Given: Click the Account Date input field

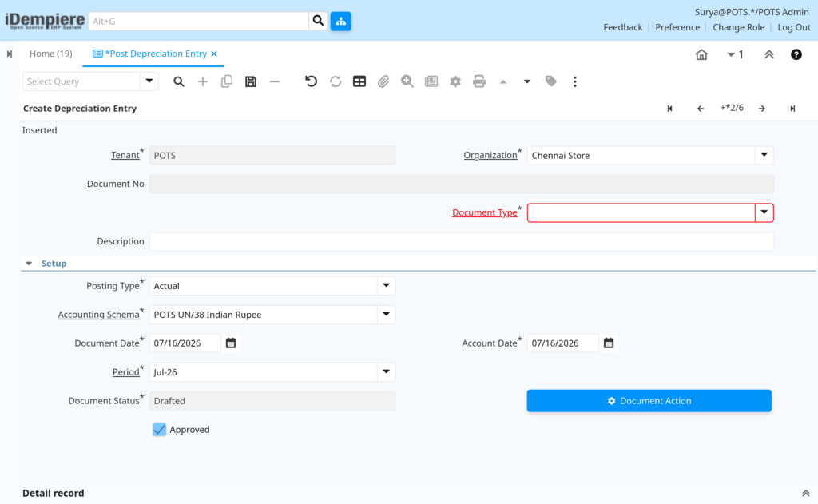Looking at the screenshot, I should coord(563,343).
